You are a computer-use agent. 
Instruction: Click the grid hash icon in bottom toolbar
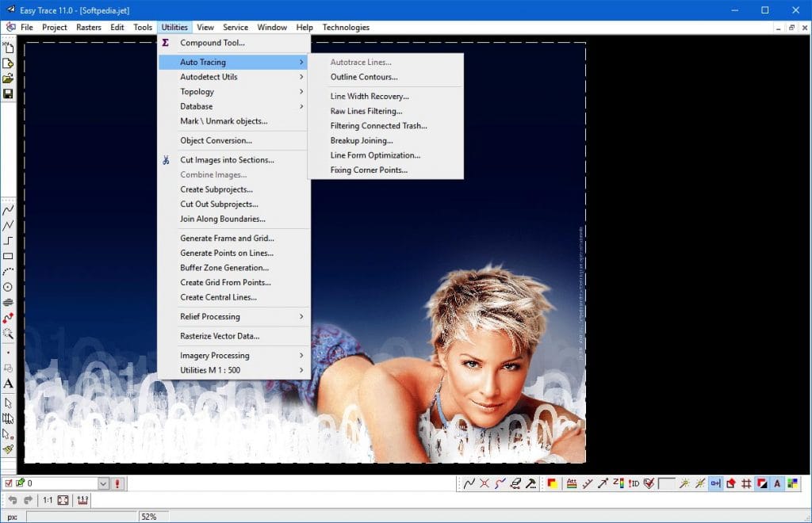click(x=745, y=483)
